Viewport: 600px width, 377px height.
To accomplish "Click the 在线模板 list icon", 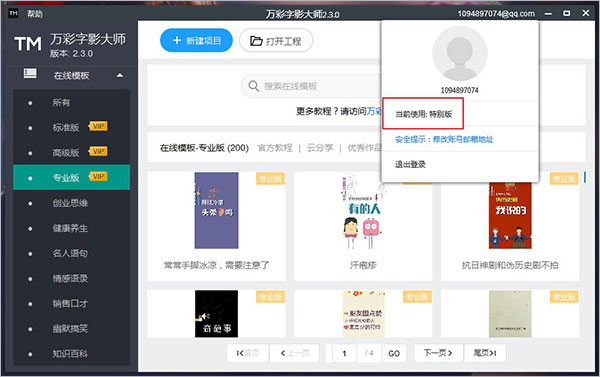I will [x=30, y=73].
